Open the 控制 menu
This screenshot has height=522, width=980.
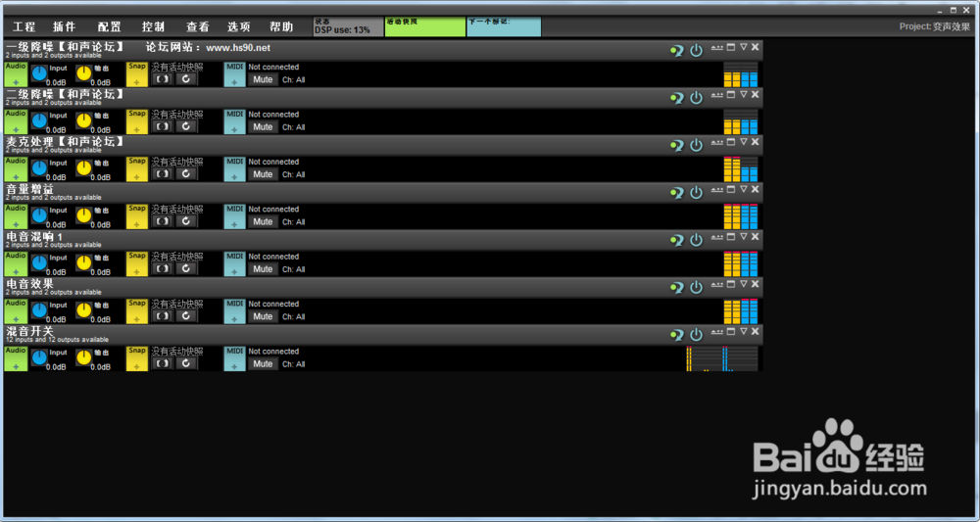[153, 27]
